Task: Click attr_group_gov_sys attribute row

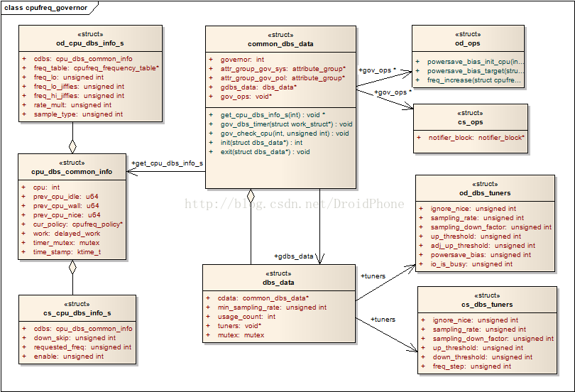Action: pyautogui.click(x=283, y=69)
